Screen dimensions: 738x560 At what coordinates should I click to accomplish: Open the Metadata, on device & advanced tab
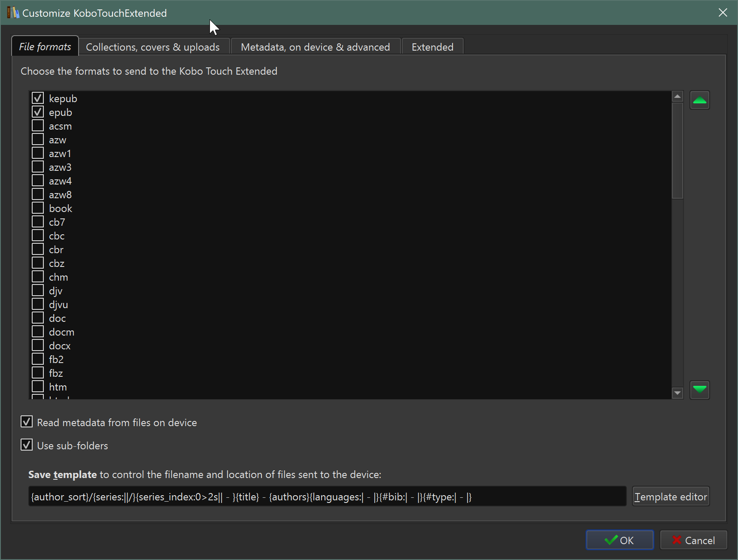(316, 47)
